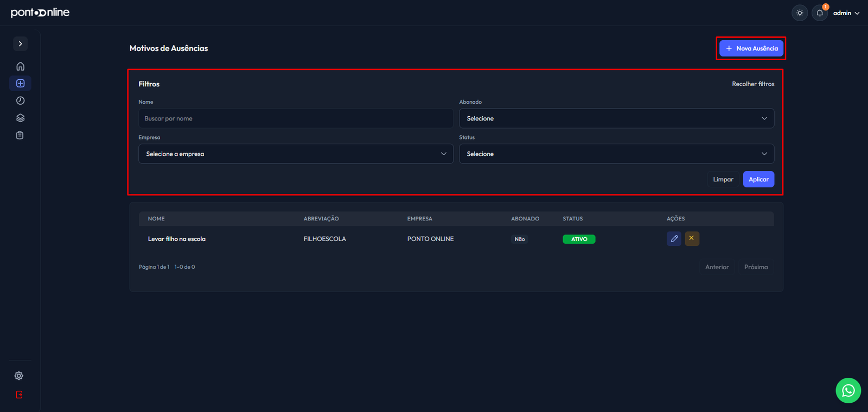Expand the sidebar with arrow chevron

click(20, 43)
